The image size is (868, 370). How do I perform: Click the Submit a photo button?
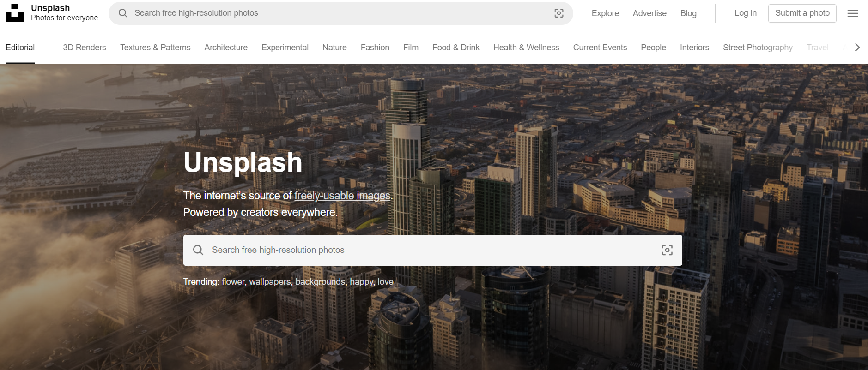coord(802,13)
